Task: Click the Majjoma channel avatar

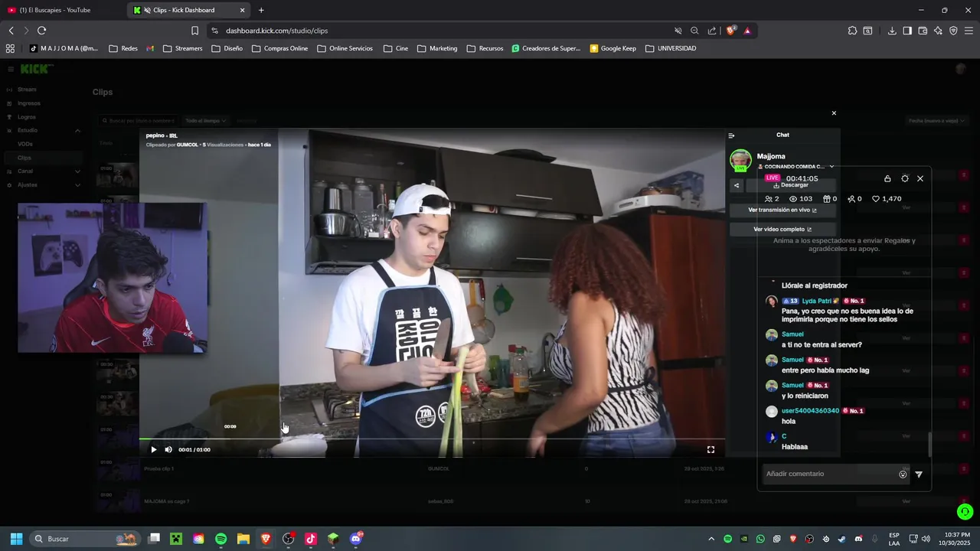Action: (x=740, y=160)
